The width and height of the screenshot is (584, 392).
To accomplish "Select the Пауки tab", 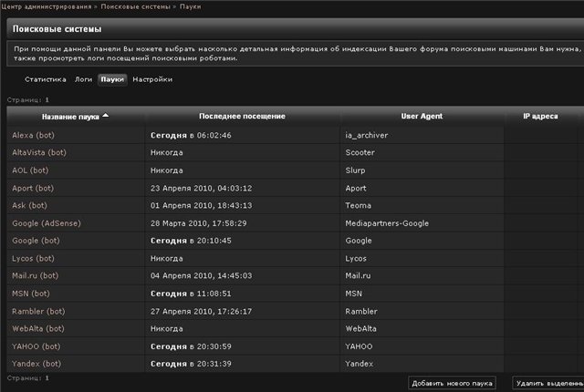I will click(x=112, y=79).
